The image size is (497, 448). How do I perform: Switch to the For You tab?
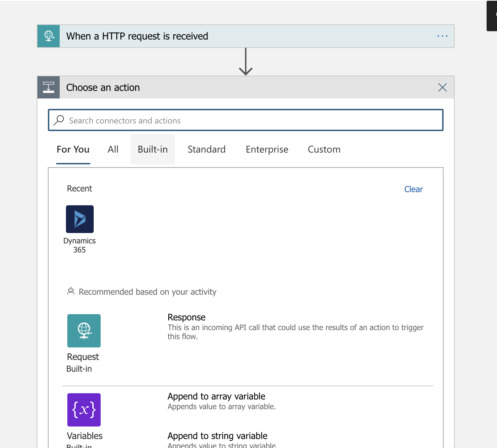tap(73, 149)
